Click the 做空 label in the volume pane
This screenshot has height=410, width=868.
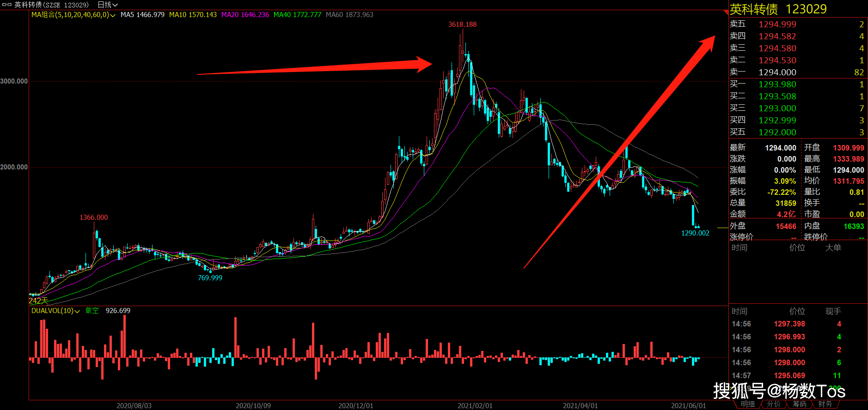tap(92, 311)
